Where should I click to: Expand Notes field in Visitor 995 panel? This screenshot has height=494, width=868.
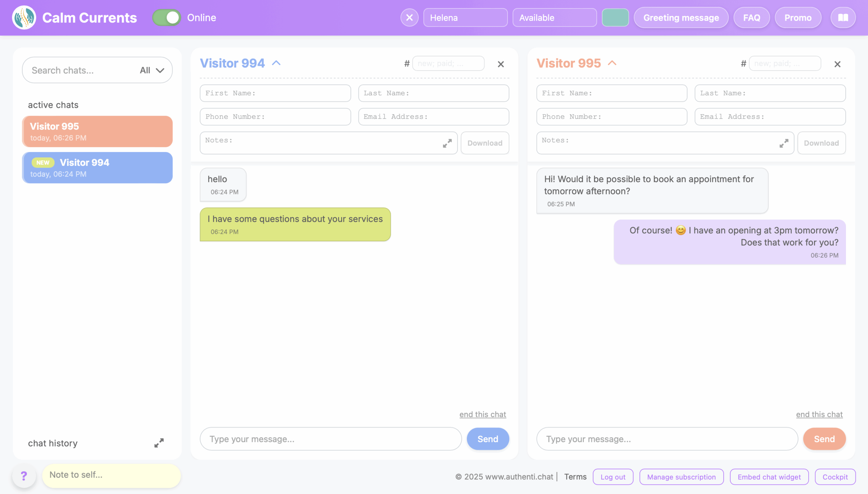(784, 143)
